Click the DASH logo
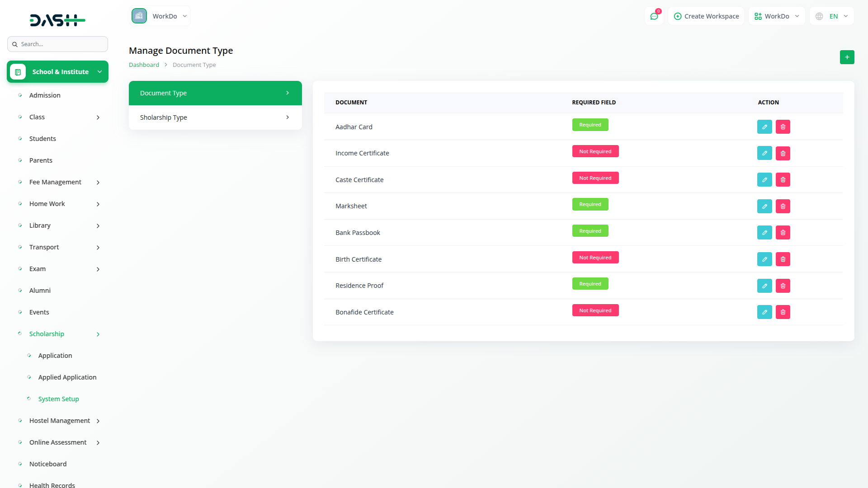Screen dimensions: 868x488 click(x=57, y=20)
